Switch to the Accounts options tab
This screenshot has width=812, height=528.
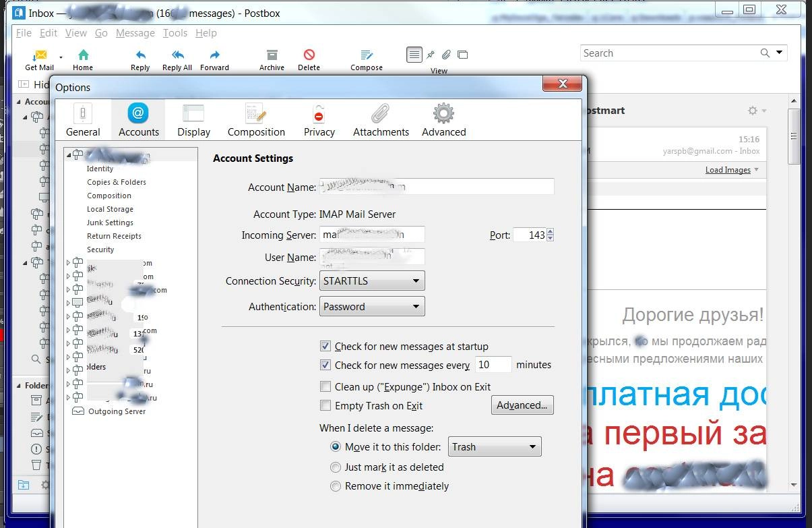point(138,121)
